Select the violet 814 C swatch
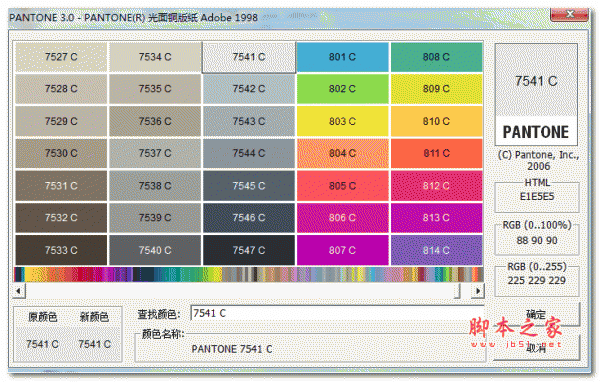This screenshot has width=600, height=382. pos(437,250)
